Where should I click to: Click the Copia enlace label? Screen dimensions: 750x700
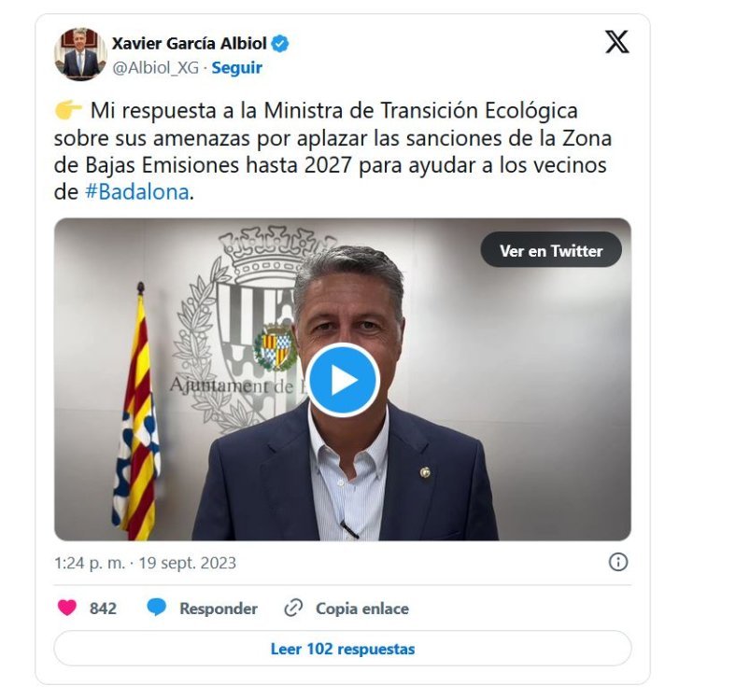click(x=362, y=609)
